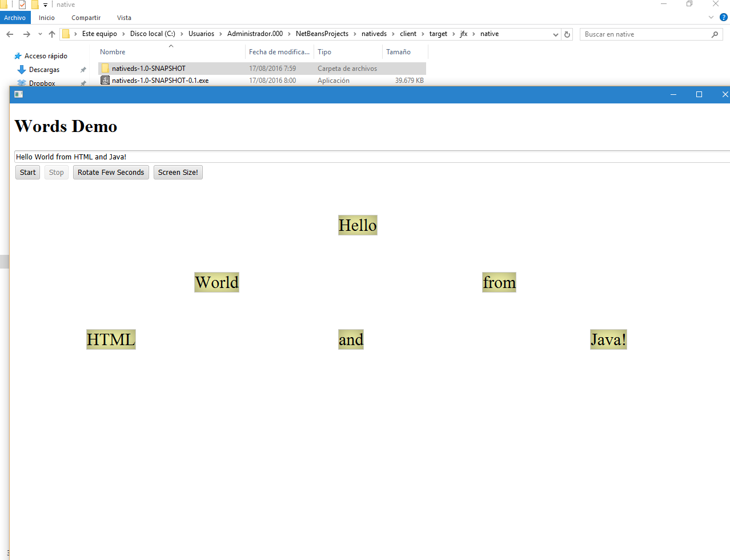
Task: Click the Descargas download arrow icon
Action: click(22, 70)
